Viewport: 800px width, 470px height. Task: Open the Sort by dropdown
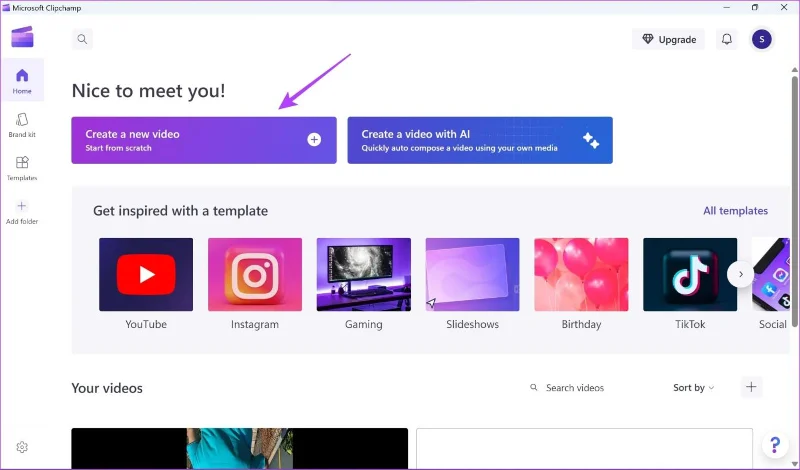tap(693, 388)
